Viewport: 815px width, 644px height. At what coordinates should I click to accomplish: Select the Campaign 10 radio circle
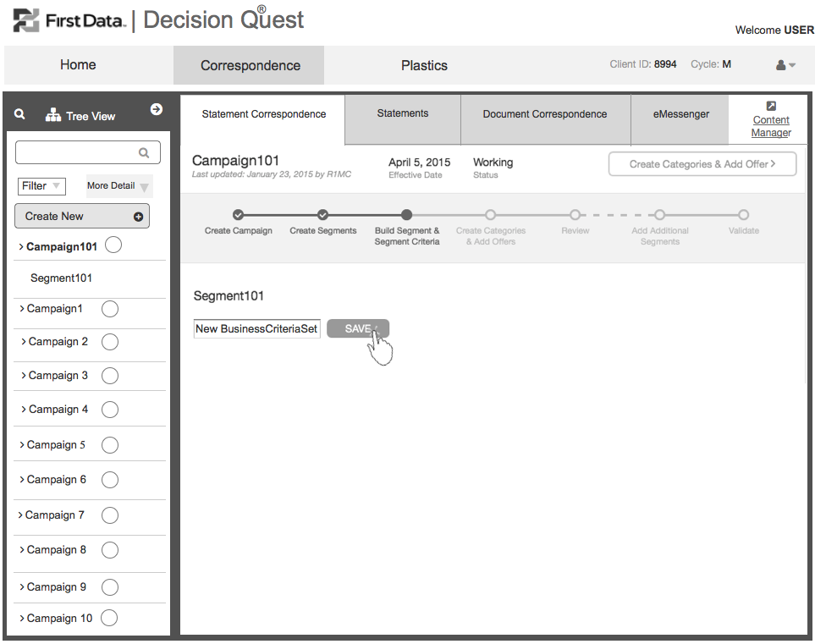109,618
